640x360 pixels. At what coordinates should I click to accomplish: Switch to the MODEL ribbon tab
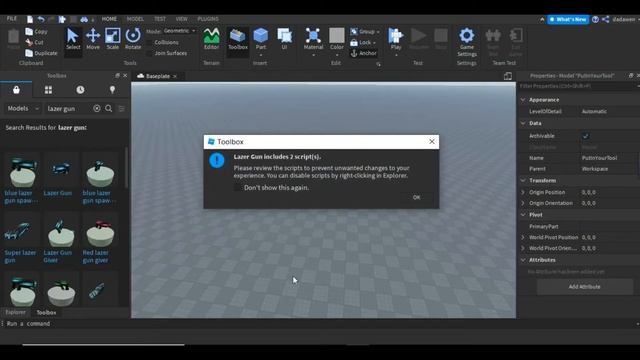(x=135, y=19)
